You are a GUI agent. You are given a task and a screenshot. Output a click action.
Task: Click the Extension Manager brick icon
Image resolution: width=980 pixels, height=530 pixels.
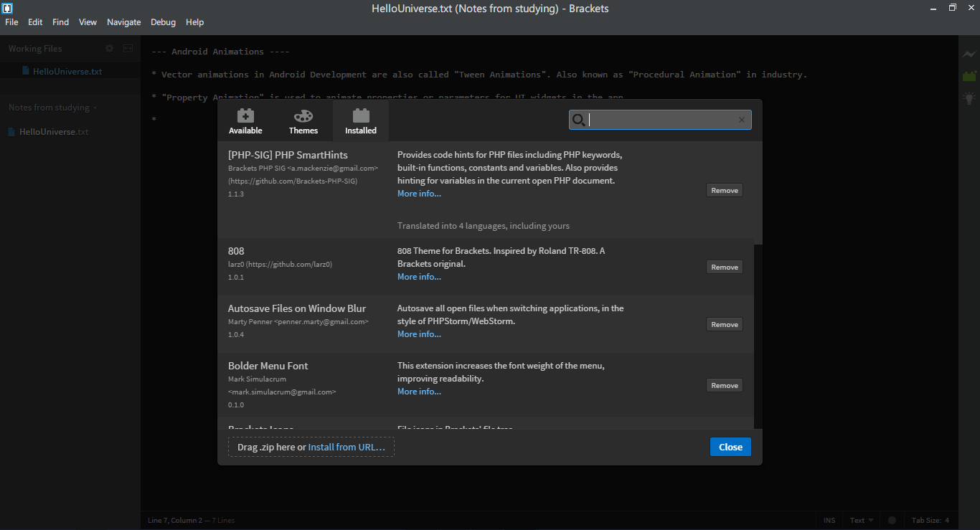[969, 76]
